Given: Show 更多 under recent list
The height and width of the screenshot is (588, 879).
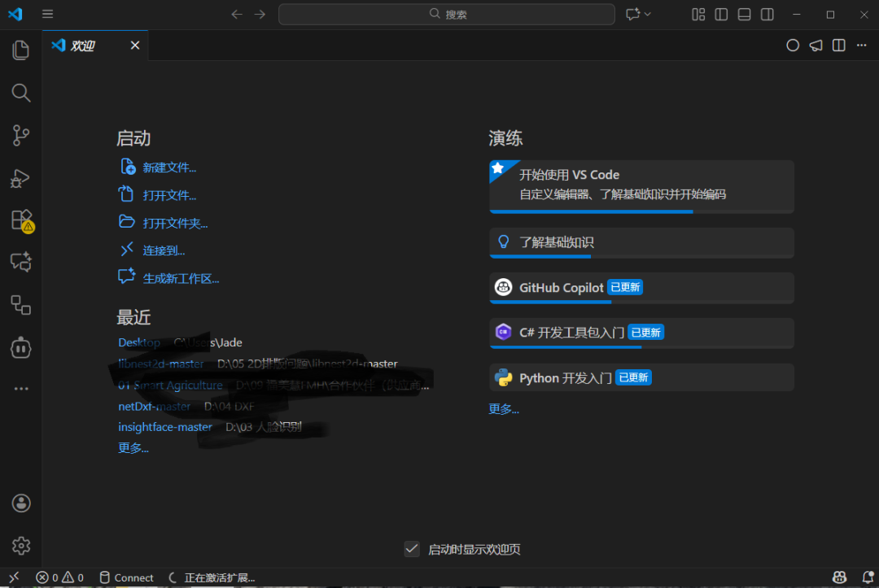Looking at the screenshot, I should coord(133,448).
